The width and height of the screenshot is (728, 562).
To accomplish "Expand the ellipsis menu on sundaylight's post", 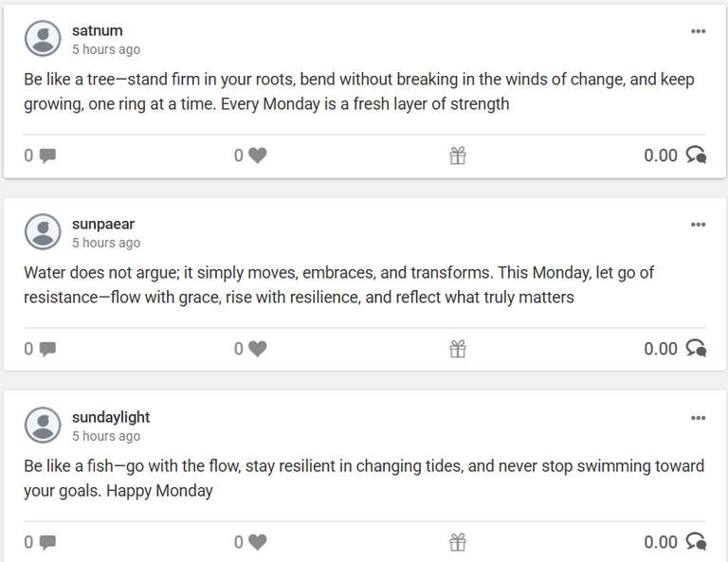I will coord(698,418).
